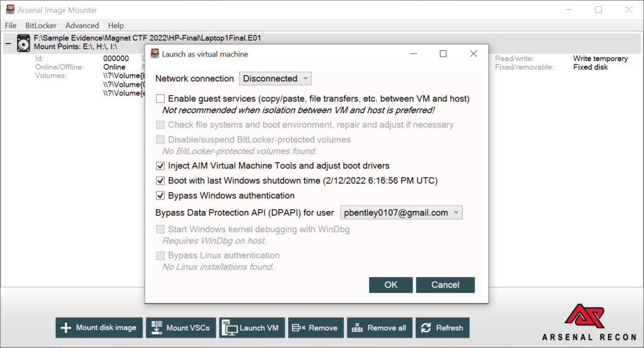
Task: Click the Remove disk icon
Action: (298, 328)
